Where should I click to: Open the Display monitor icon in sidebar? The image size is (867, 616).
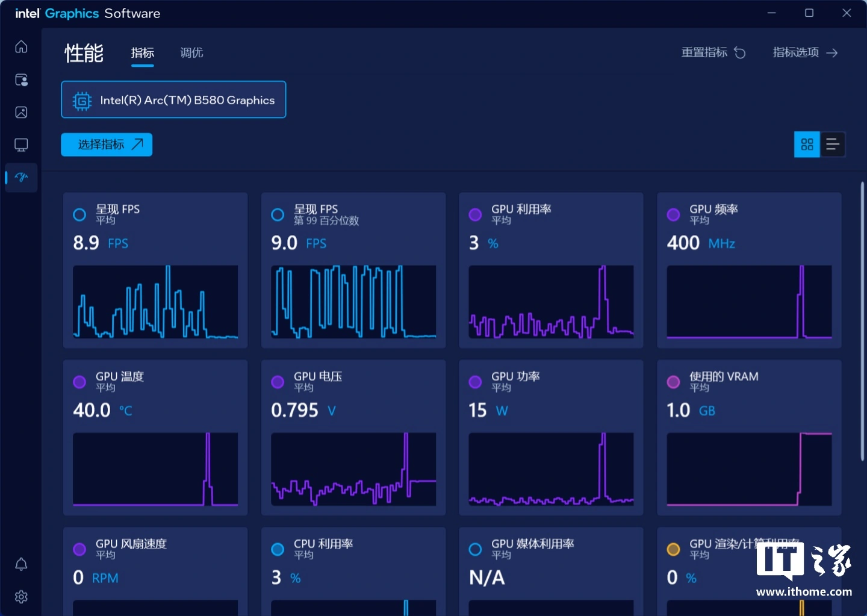pyautogui.click(x=21, y=145)
